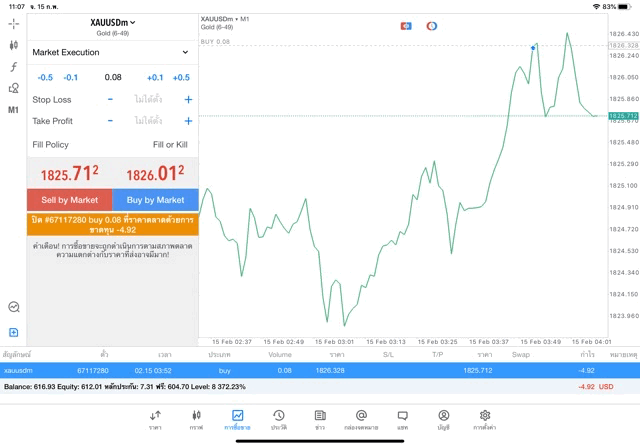The height and width of the screenshot is (447, 640).
Task: Open chart type candlestick icon in sidebar
Action: [x=13, y=45]
